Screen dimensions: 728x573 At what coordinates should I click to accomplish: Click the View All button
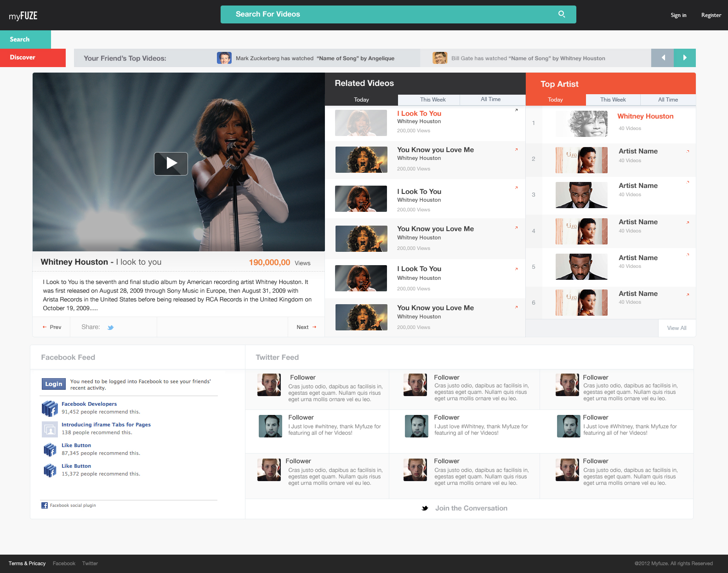[677, 328]
